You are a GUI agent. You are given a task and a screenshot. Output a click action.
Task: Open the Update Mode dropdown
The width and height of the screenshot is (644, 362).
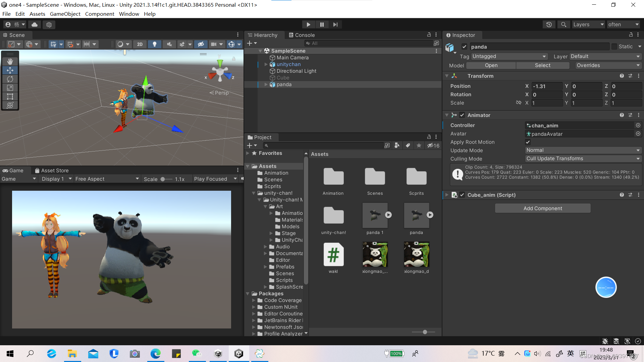click(583, 150)
